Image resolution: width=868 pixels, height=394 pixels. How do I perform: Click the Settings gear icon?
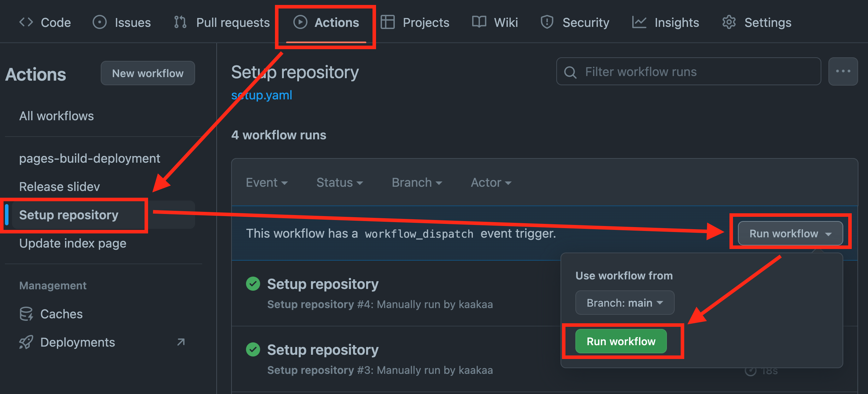pos(729,22)
